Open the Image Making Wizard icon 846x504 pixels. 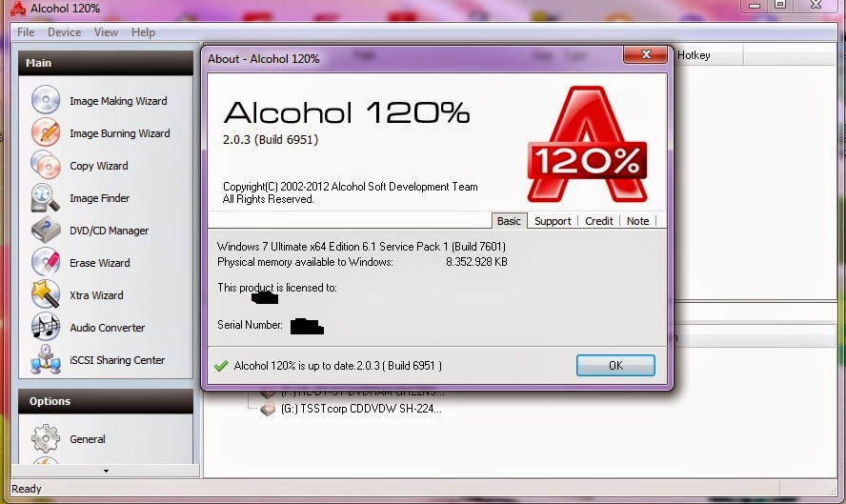pos(46,100)
